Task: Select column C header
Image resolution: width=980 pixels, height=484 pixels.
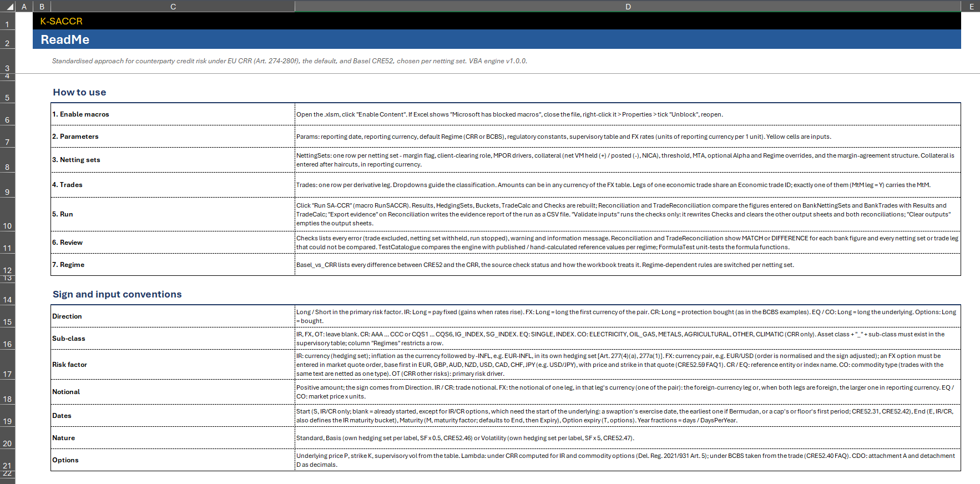Action: [x=173, y=6]
